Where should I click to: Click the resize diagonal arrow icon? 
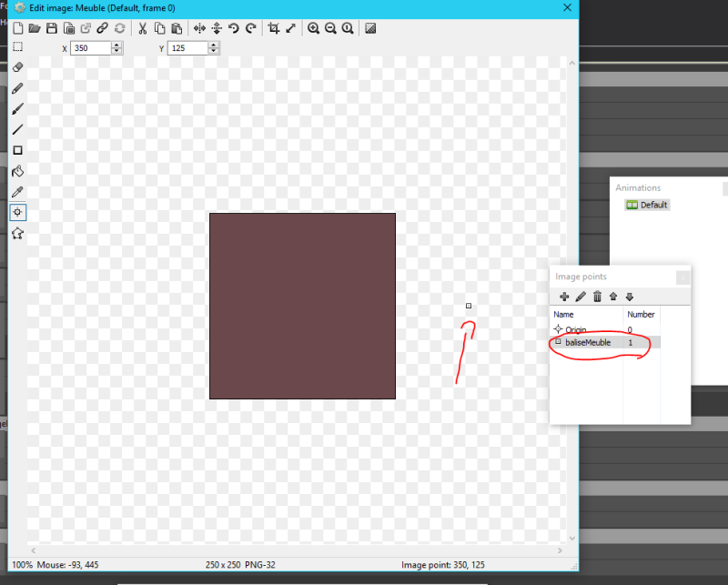click(290, 28)
